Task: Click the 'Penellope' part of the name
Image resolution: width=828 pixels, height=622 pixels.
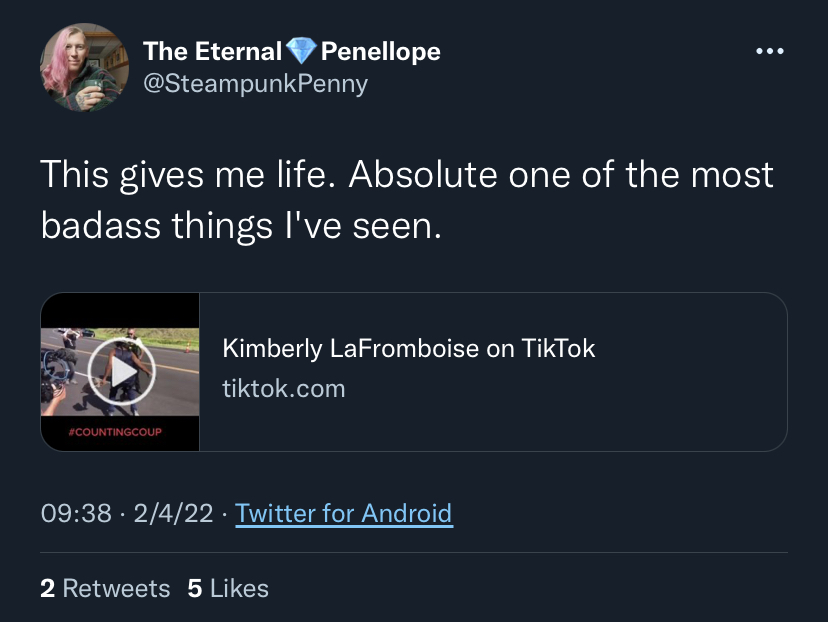Action: coord(381,51)
